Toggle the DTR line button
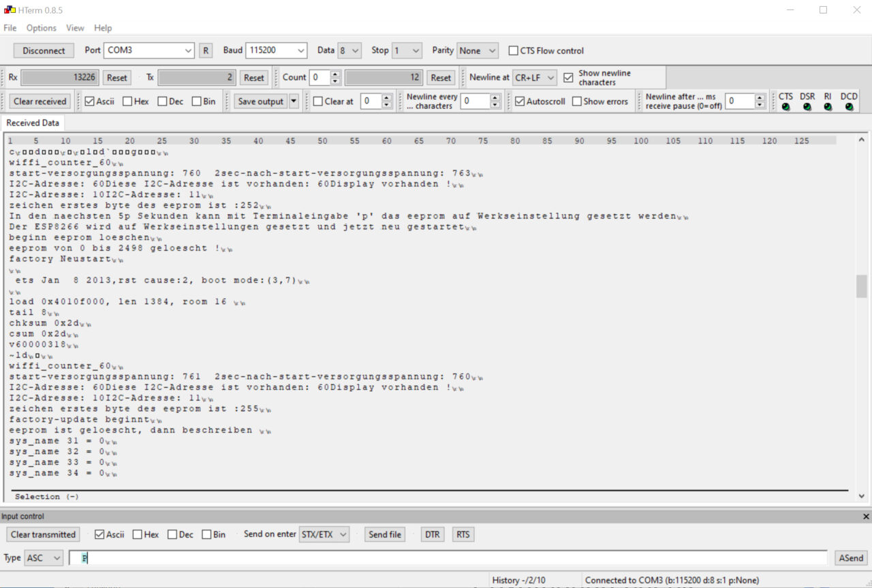The width and height of the screenshot is (872, 588). coord(432,534)
